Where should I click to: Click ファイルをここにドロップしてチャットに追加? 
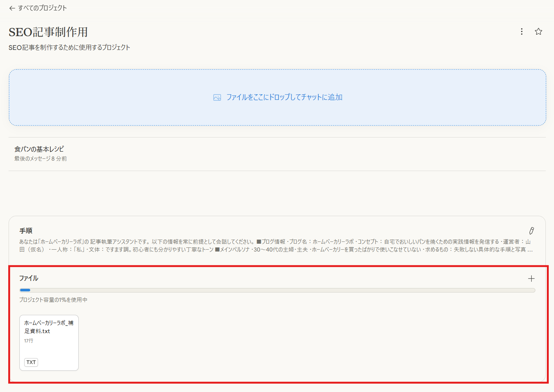click(284, 97)
